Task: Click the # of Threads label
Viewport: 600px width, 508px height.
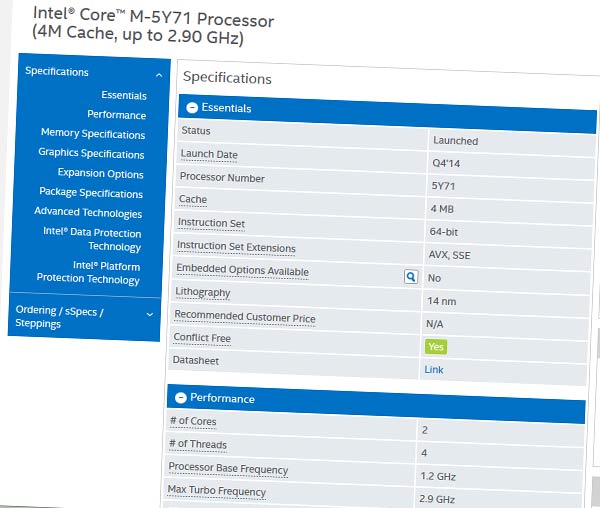Action: (198, 444)
